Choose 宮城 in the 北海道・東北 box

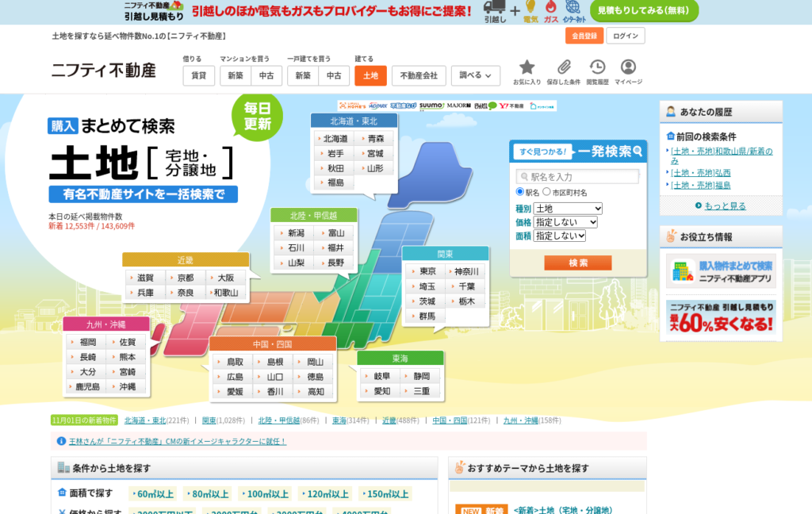pyautogui.click(x=374, y=153)
